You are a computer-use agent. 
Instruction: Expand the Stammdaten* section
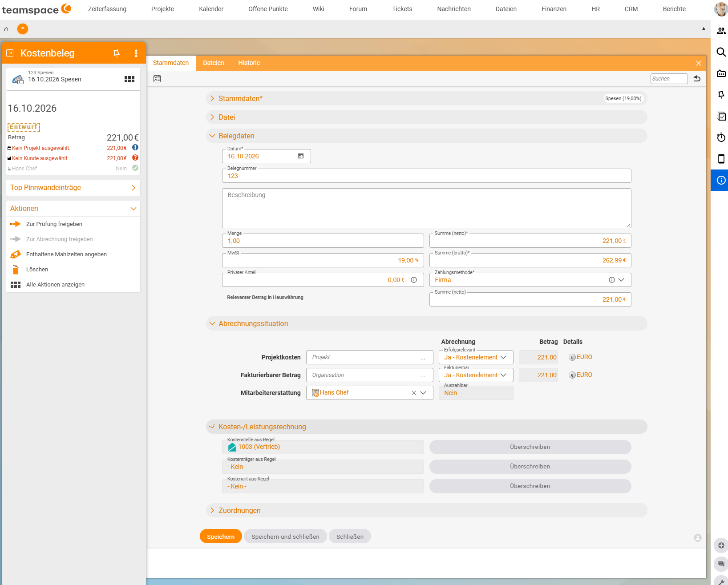tap(426, 98)
